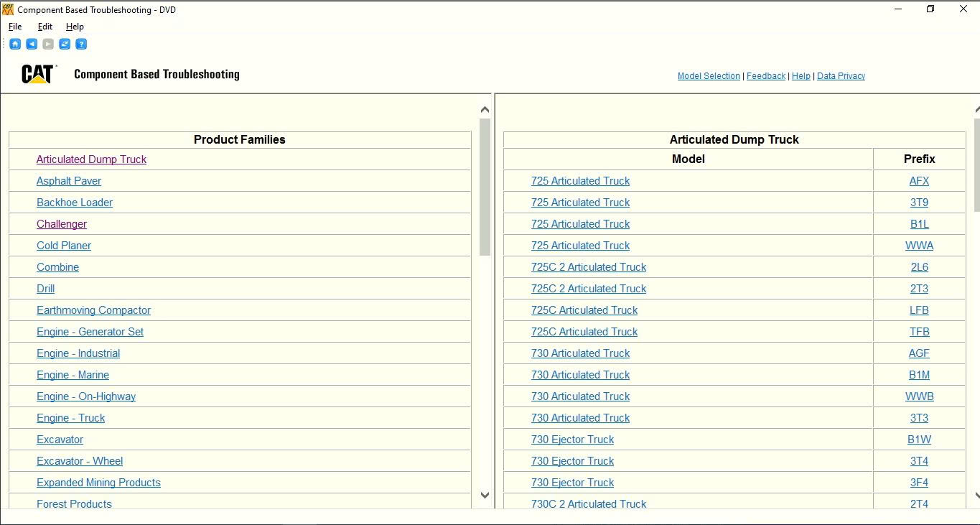This screenshot has height=525, width=980.
Task: Select Asphalt Paver product family
Action: pyautogui.click(x=69, y=181)
